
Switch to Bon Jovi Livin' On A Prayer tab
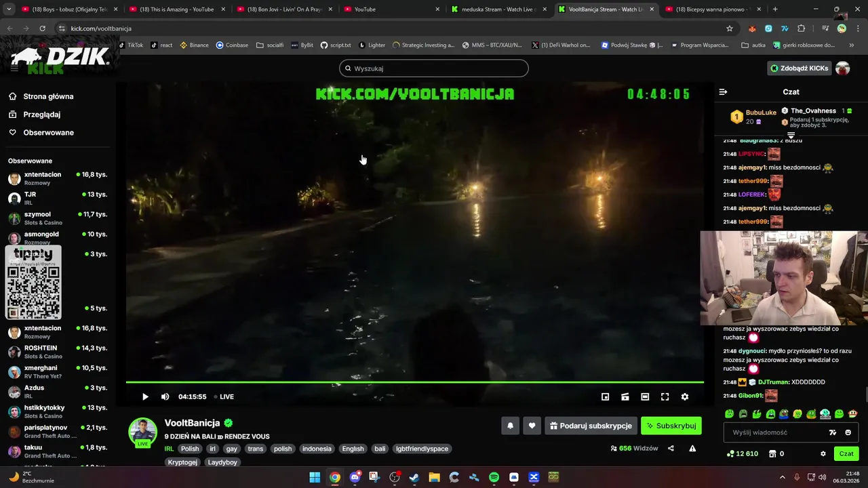coord(283,9)
